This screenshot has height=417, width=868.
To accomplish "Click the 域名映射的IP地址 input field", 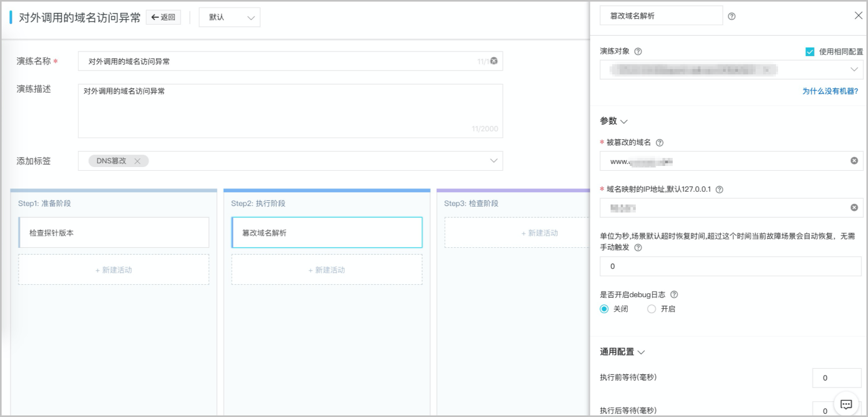I will coord(732,208).
